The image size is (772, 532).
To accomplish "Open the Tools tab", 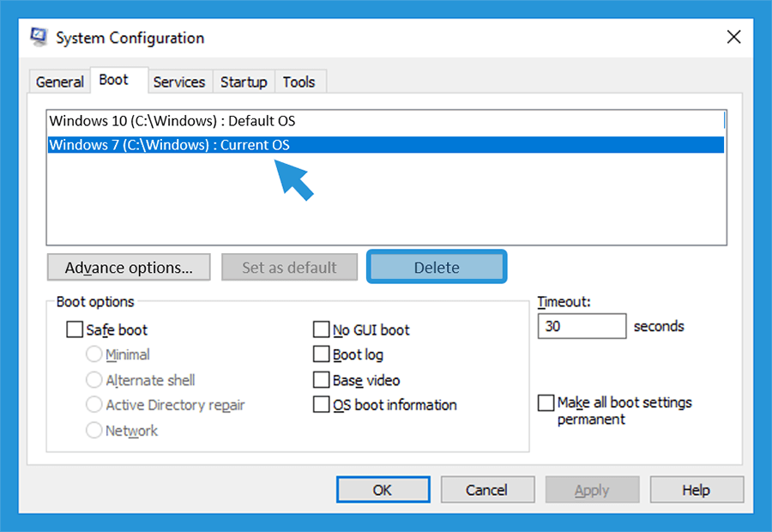I will pos(299,82).
